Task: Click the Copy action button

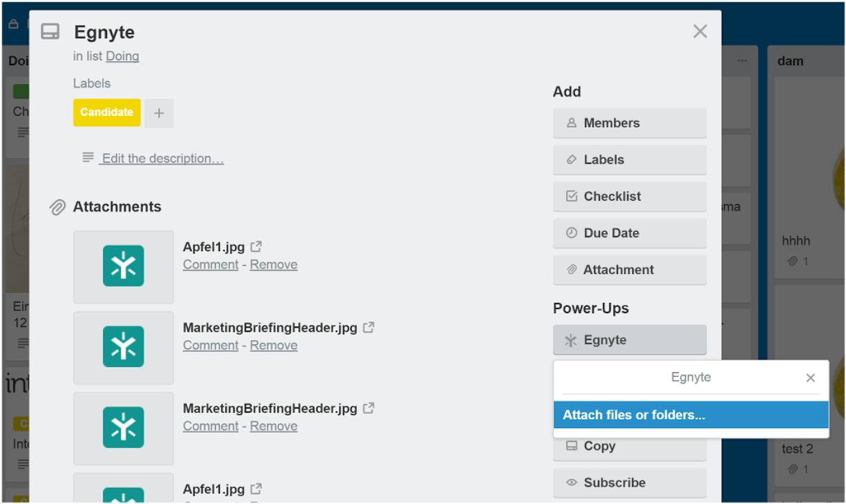Action: coord(630,446)
